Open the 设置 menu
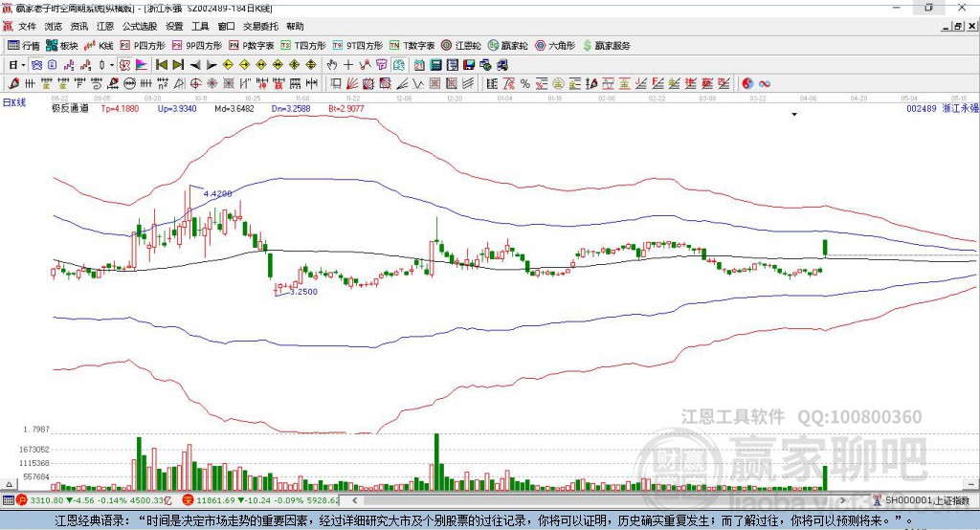The height and width of the screenshot is (530, 980). (174, 26)
